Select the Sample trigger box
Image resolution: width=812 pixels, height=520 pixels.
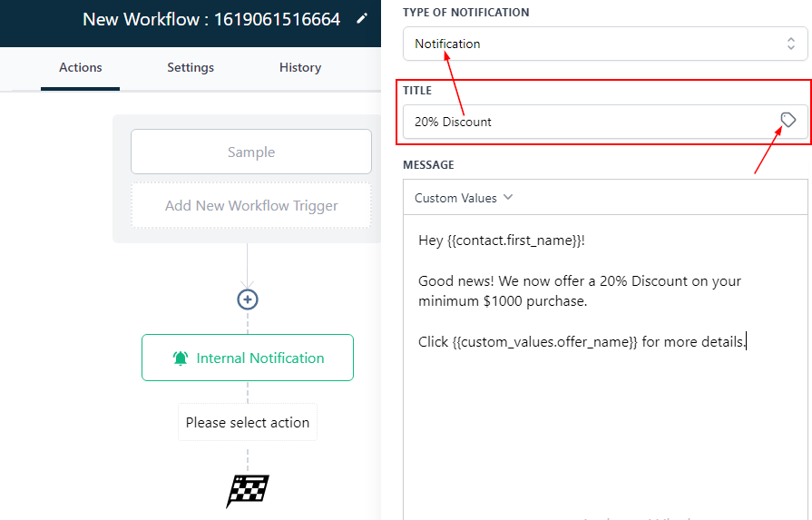[251, 152]
